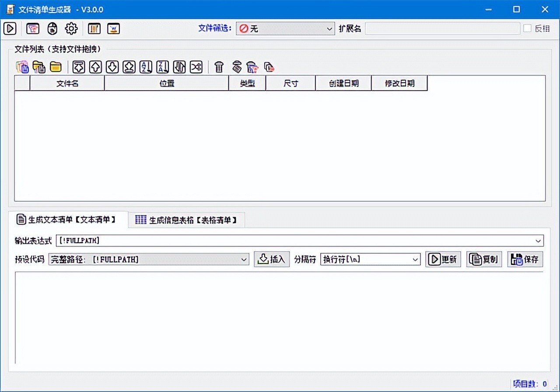This screenshot has height=392, width=560.
Task: Click the yellow folder icon
Action: point(56,67)
